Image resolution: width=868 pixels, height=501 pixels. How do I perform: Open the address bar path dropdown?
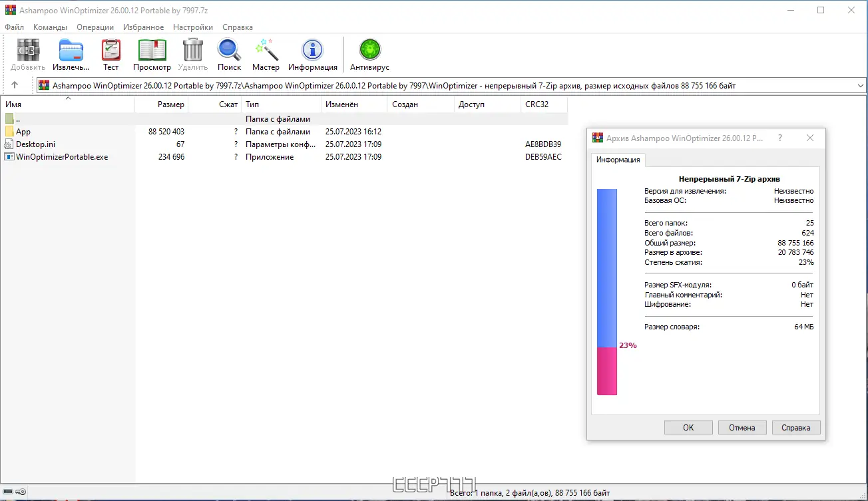[861, 84]
